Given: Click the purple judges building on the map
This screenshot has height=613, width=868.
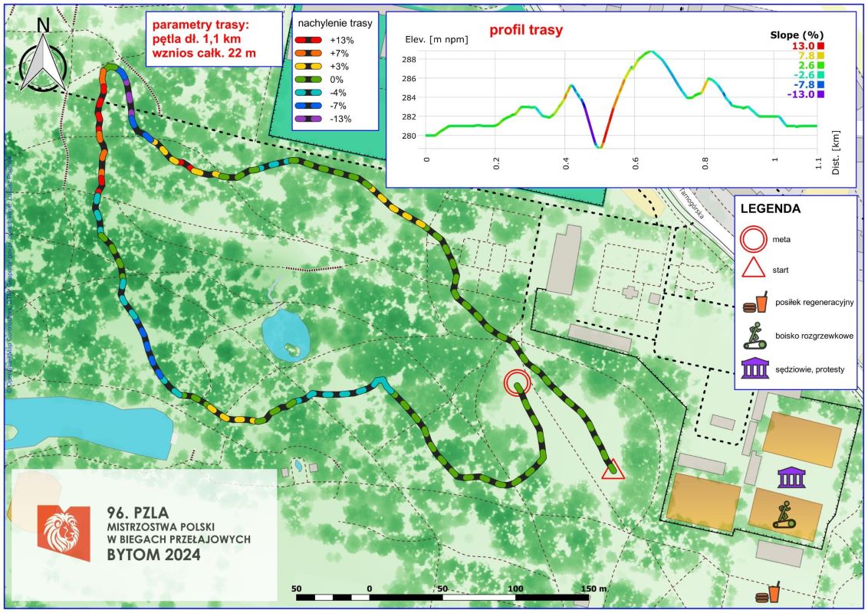Looking at the screenshot, I should point(791,478).
